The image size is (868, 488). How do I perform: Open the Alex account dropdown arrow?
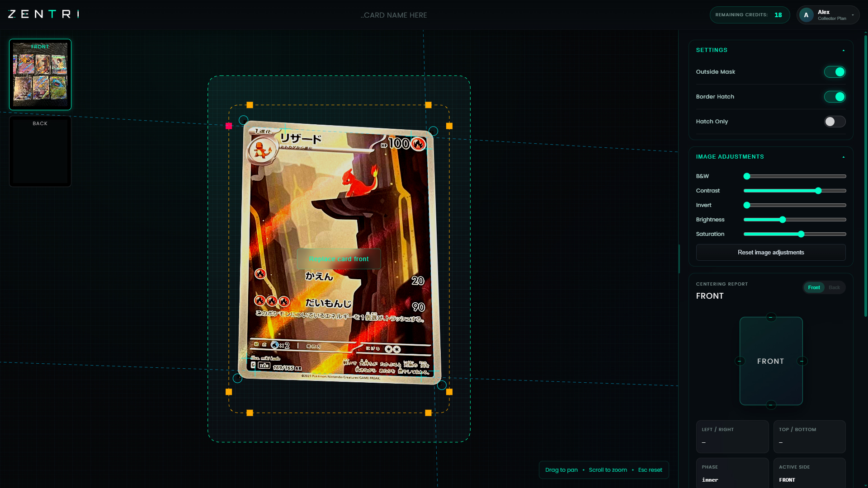853,15
